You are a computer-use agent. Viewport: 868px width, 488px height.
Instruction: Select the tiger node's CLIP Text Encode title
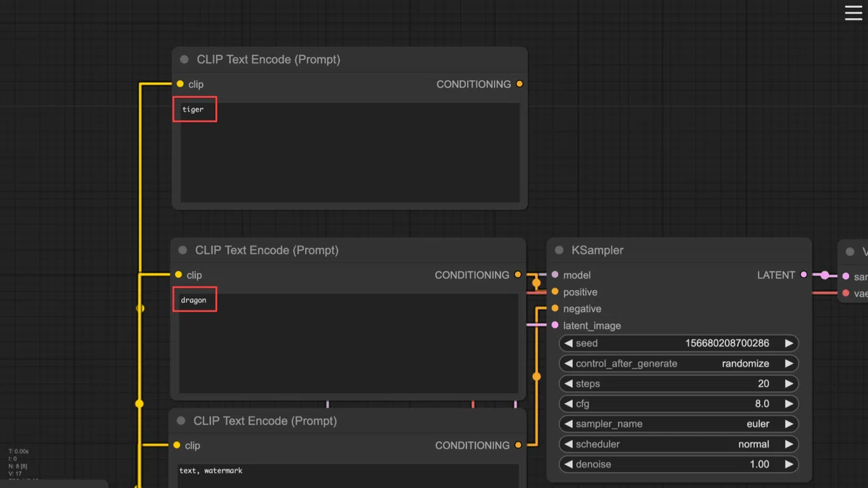pos(268,59)
